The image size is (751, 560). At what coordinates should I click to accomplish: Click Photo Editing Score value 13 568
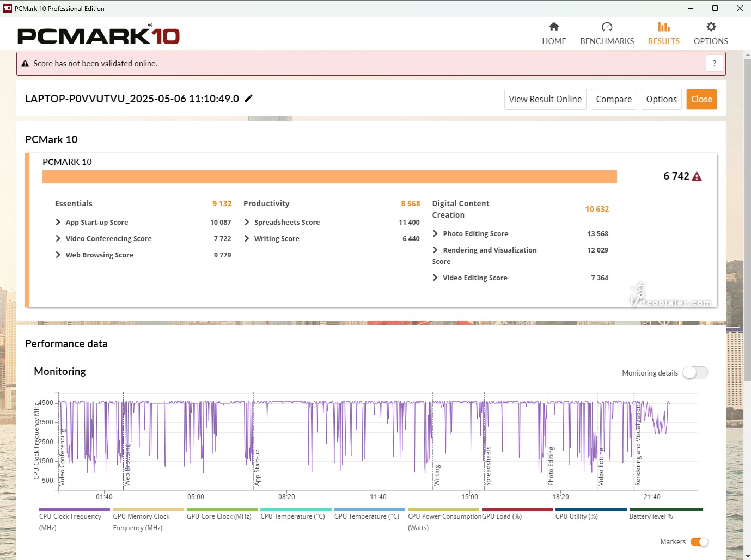pyautogui.click(x=597, y=233)
